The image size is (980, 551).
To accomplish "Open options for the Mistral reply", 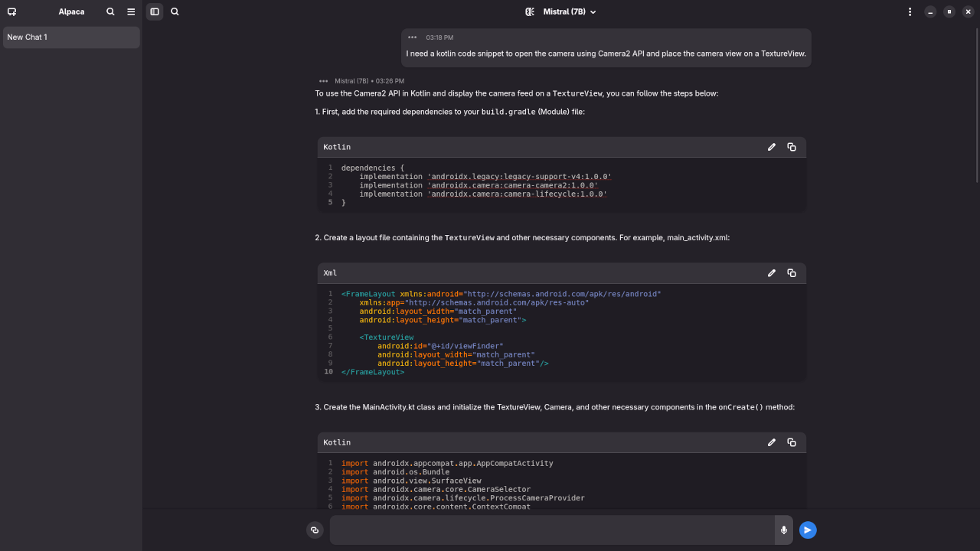I will pyautogui.click(x=323, y=81).
